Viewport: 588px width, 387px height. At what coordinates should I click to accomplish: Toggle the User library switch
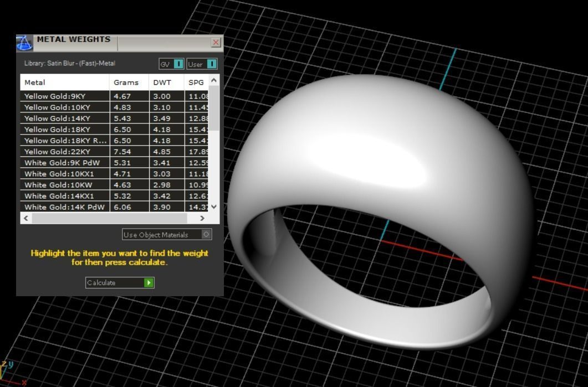click(x=202, y=64)
